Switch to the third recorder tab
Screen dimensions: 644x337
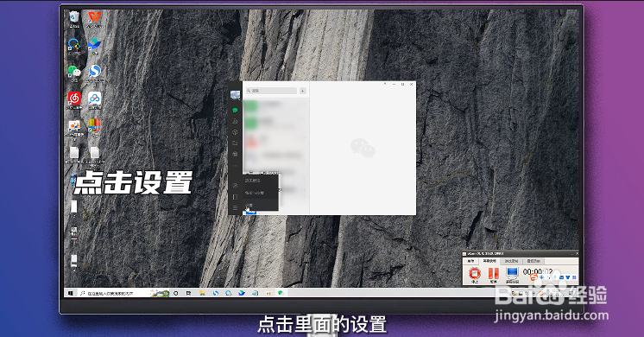(511, 261)
